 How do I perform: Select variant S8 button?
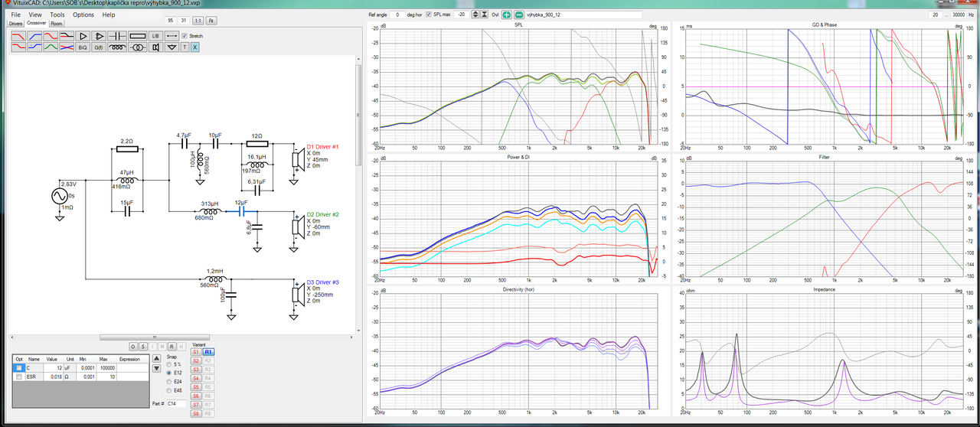click(196, 413)
